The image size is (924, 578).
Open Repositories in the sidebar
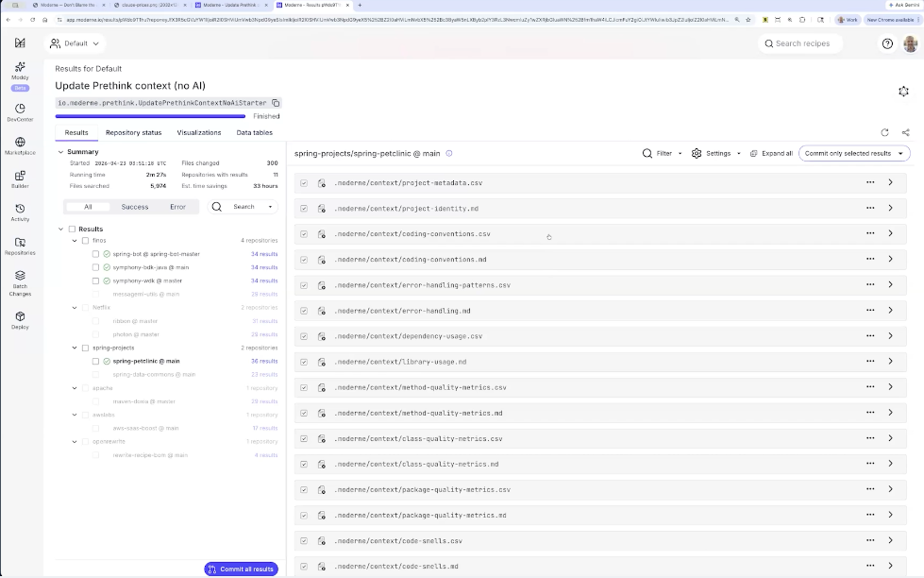point(20,246)
